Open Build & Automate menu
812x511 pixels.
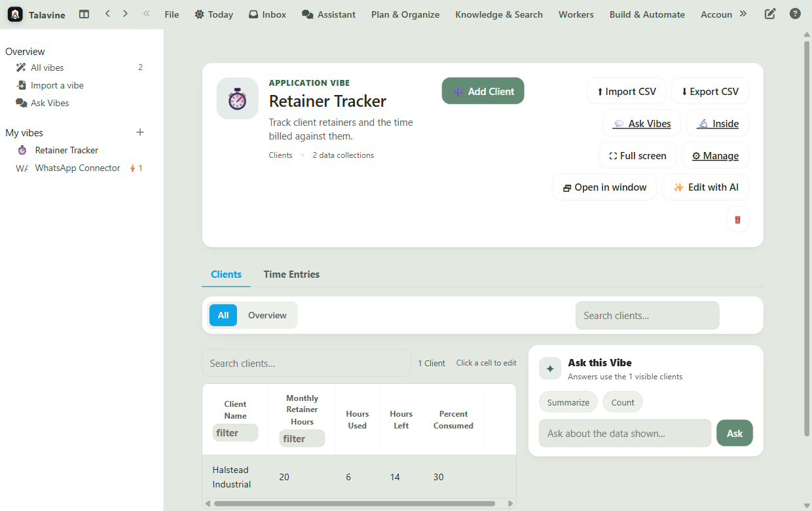647,14
